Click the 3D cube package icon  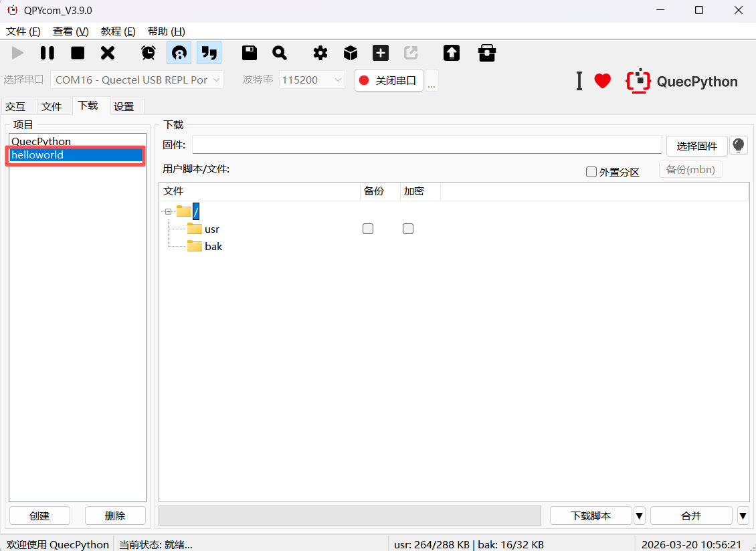pos(351,53)
